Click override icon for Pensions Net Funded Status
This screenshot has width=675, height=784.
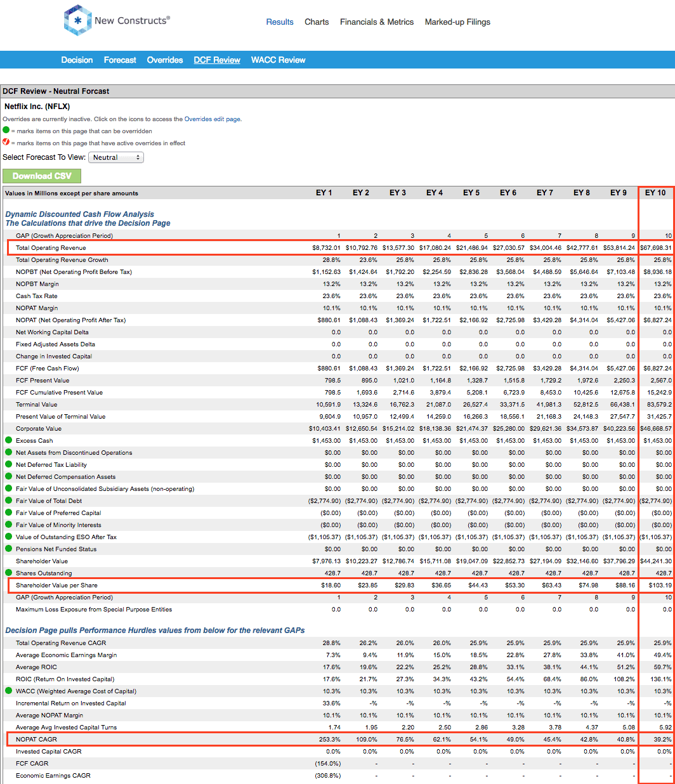coord(9,549)
